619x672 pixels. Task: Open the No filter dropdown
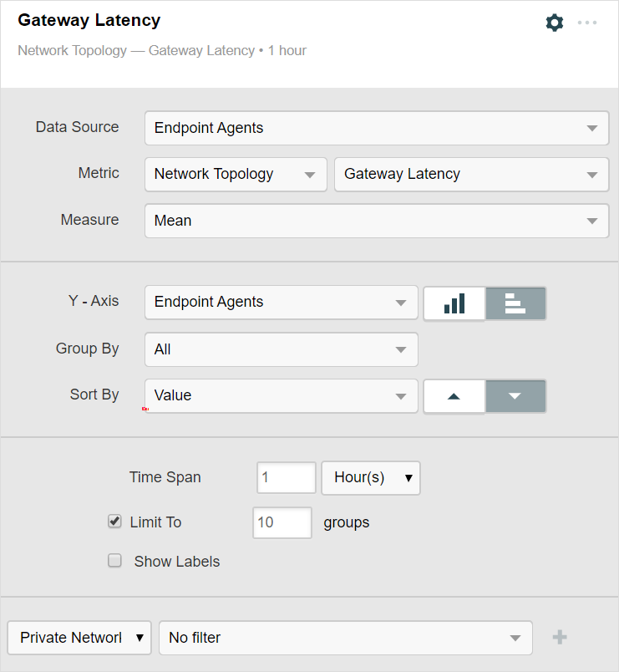click(345, 638)
